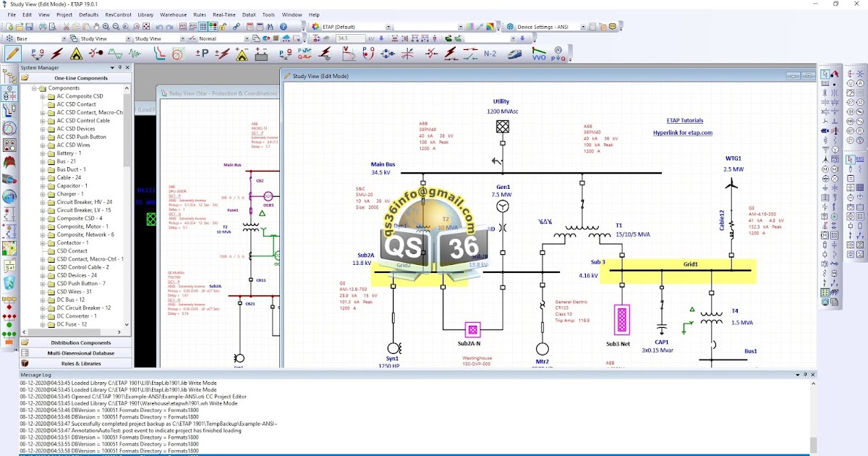Activate the Relay View window title bar
Viewport: 868px width, 456px height.
click(x=217, y=93)
